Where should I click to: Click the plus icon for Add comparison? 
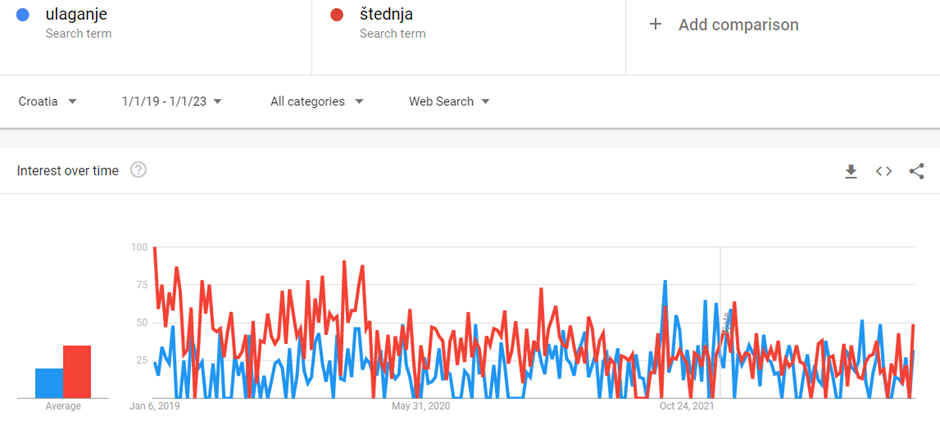(x=656, y=25)
